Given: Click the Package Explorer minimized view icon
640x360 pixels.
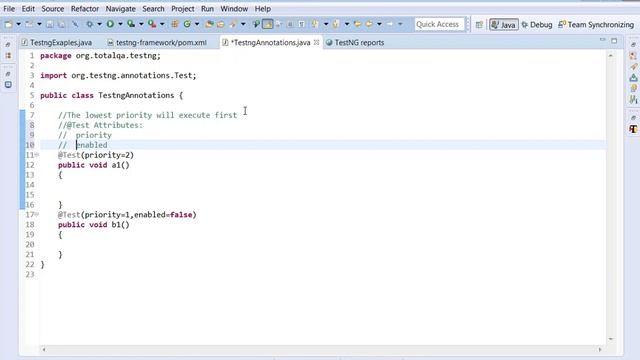Looking at the screenshot, I should pos(8,56).
